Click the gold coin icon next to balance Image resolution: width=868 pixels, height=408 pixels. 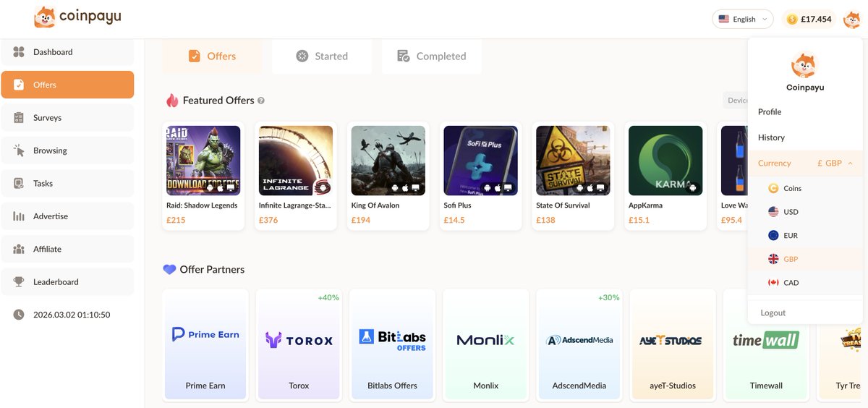pyautogui.click(x=792, y=20)
